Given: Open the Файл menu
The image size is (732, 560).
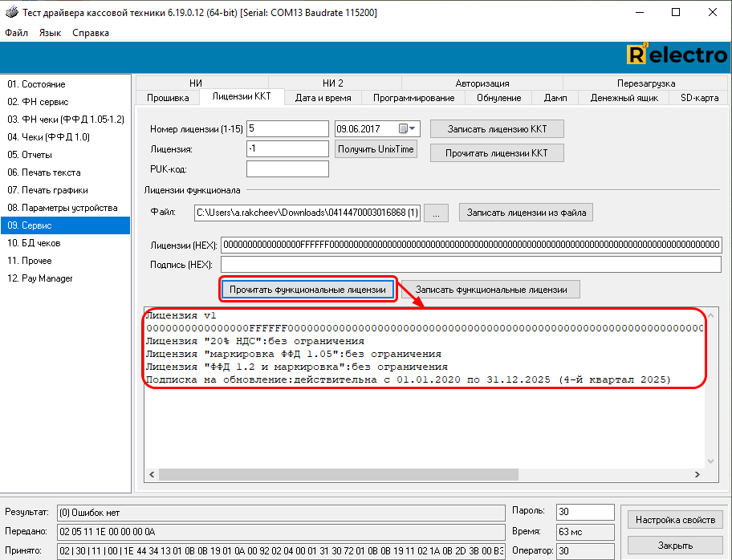Looking at the screenshot, I should coord(16,33).
